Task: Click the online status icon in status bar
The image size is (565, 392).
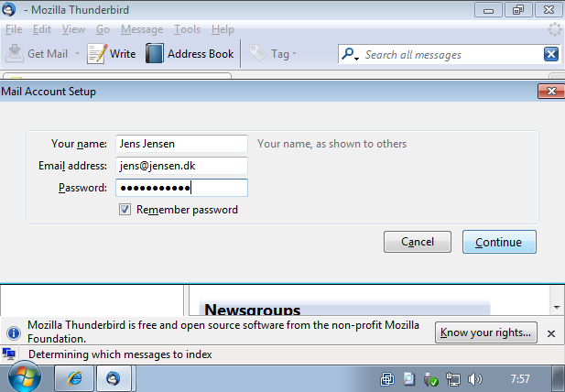Action: click(x=8, y=354)
